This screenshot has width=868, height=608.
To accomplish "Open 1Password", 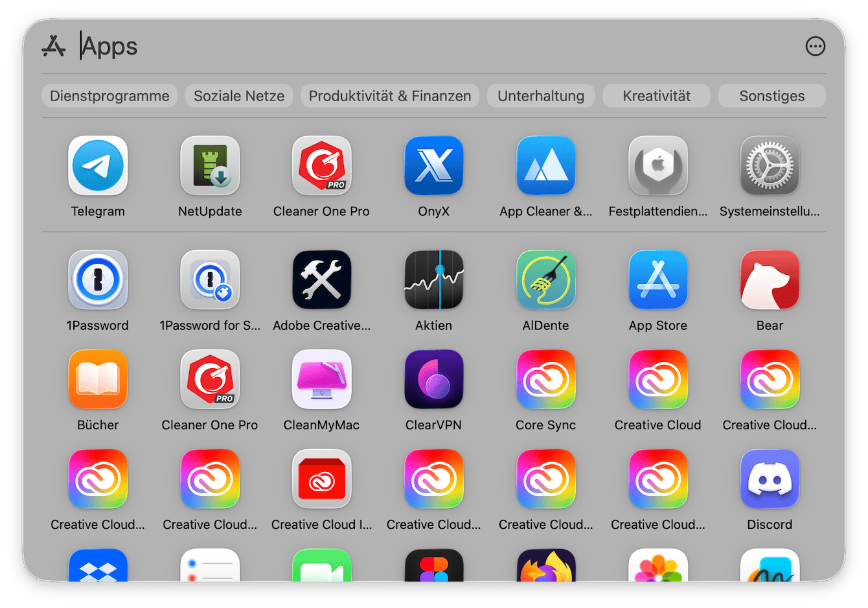I will coord(98,279).
